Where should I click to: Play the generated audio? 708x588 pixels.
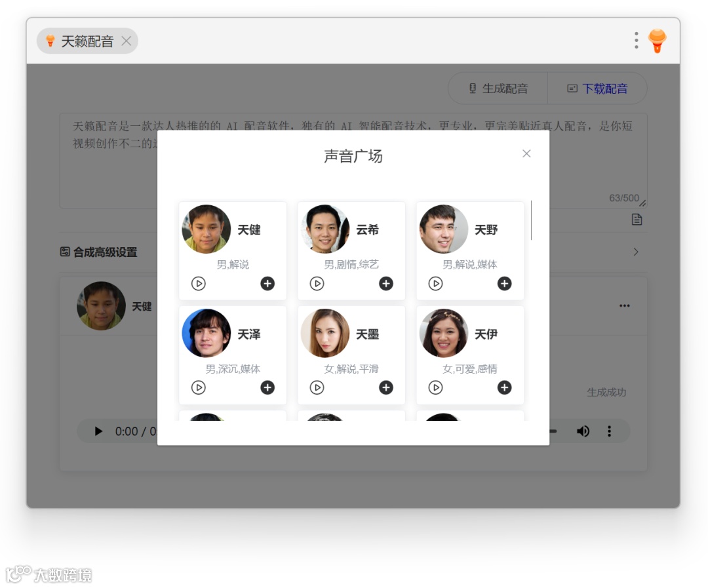98,431
